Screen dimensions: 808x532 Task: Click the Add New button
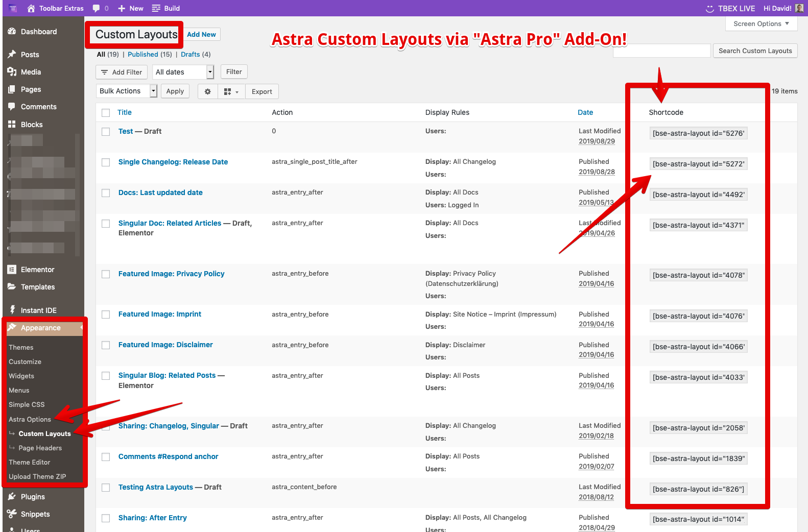click(201, 34)
